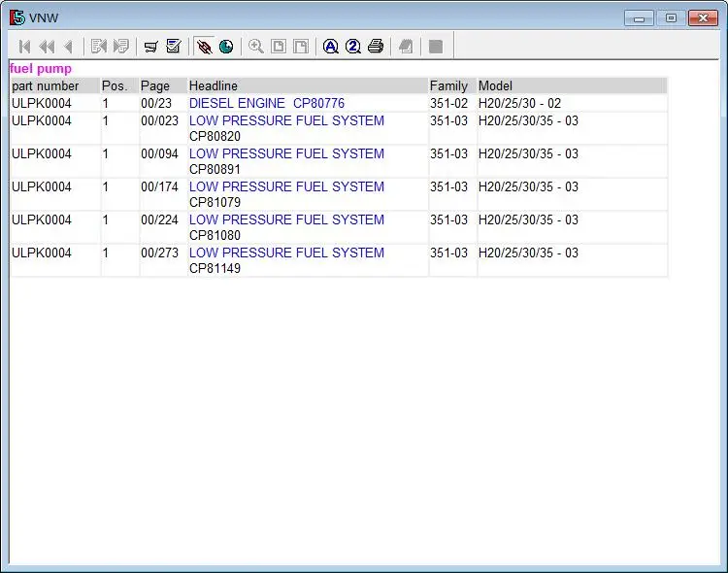Toggle the crossed-out link toolbar button
The image size is (728, 573).
[204, 47]
